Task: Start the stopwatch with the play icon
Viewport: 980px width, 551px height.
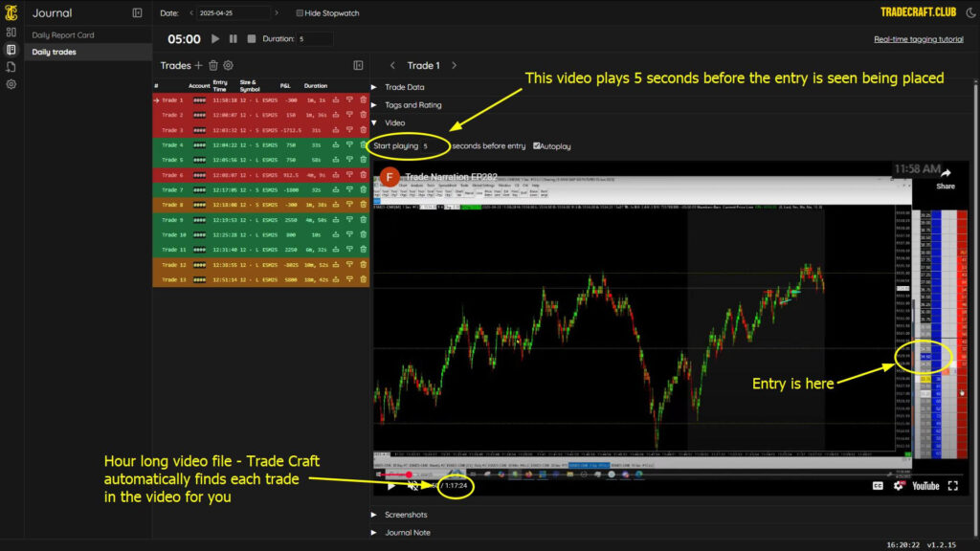Action: (215, 38)
